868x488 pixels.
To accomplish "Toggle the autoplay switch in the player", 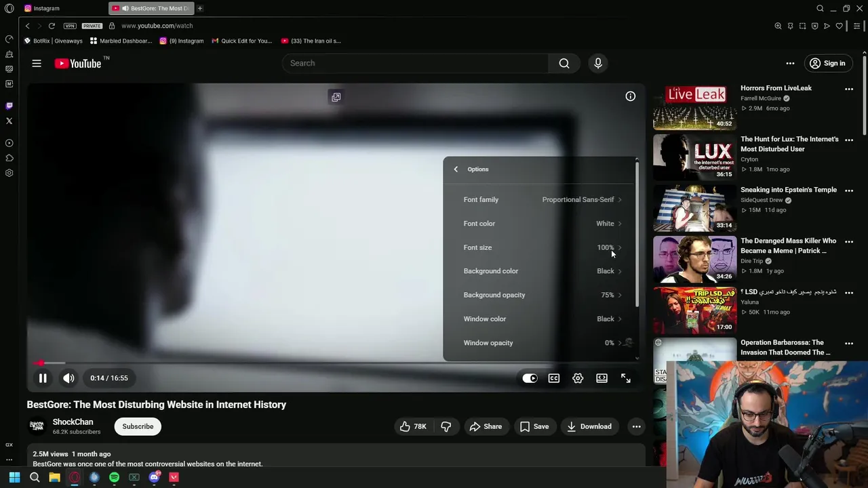I will 530,378.
